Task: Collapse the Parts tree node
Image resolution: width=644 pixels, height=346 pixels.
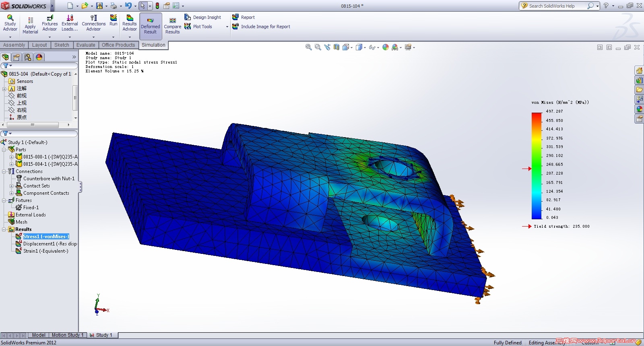Action: pos(4,150)
